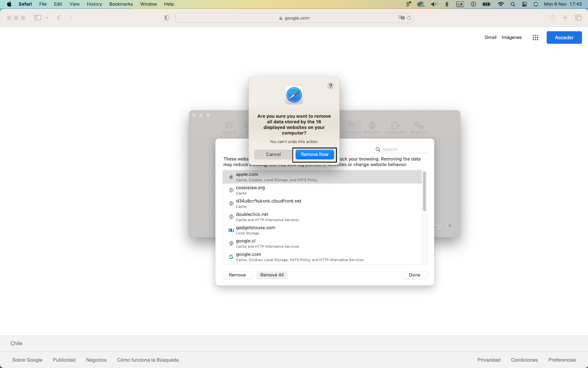Viewport: 588px width, 368px height.
Task: Click the Apple logo beside apple.com
Action: [x=231, y=177]
